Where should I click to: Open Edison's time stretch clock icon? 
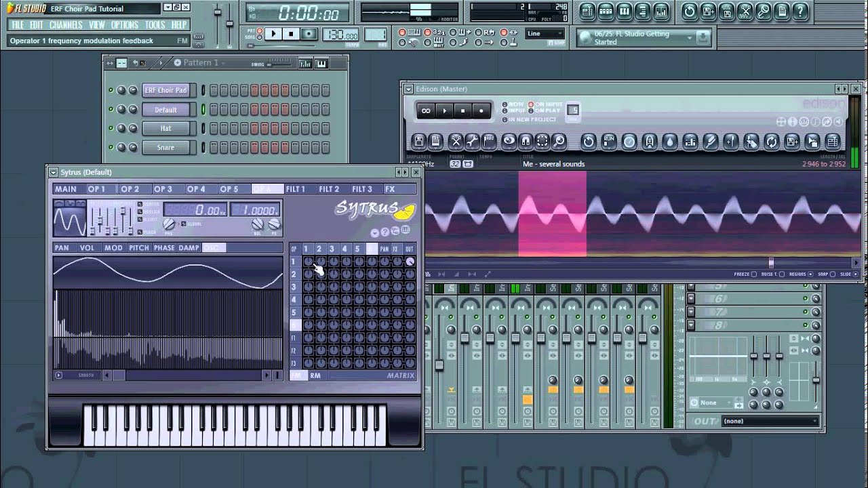tap(629, 141)
